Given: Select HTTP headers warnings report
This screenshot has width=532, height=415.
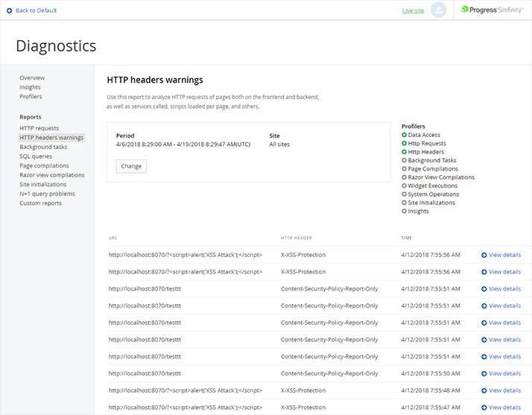Looking at the screenshot, I should click(x=51, y=137).
